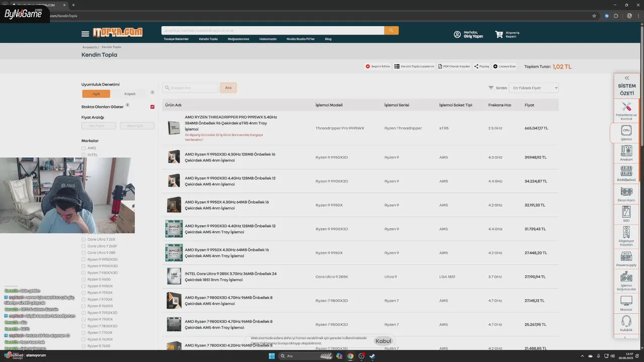The width and height of the screenshot is (644, 362).
Task: Click the Fiyat column header
Action: 529,105
